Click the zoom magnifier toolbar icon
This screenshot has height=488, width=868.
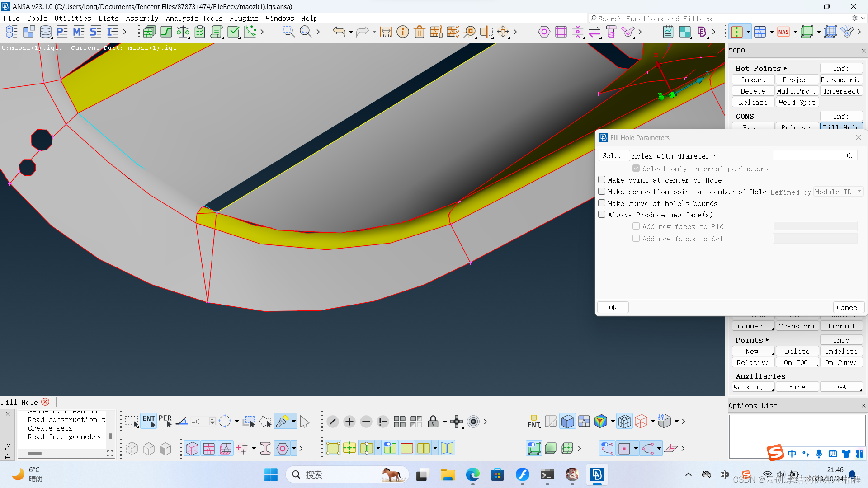pyautogui.click(x=306, y=32)
